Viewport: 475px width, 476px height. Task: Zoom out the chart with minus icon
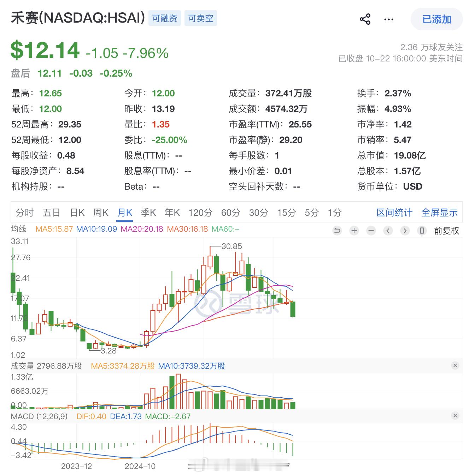pos(371,231)
